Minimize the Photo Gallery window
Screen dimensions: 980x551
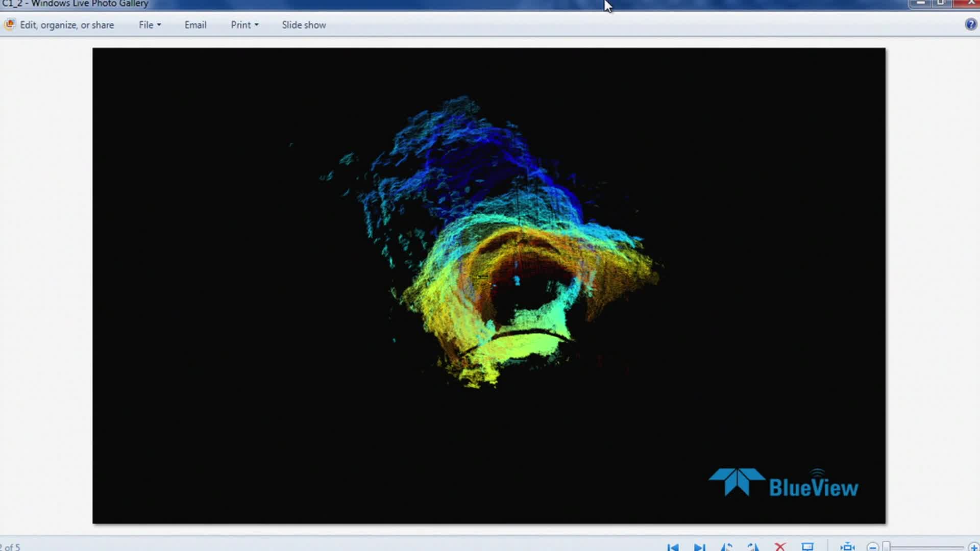(x=921, y=3)
